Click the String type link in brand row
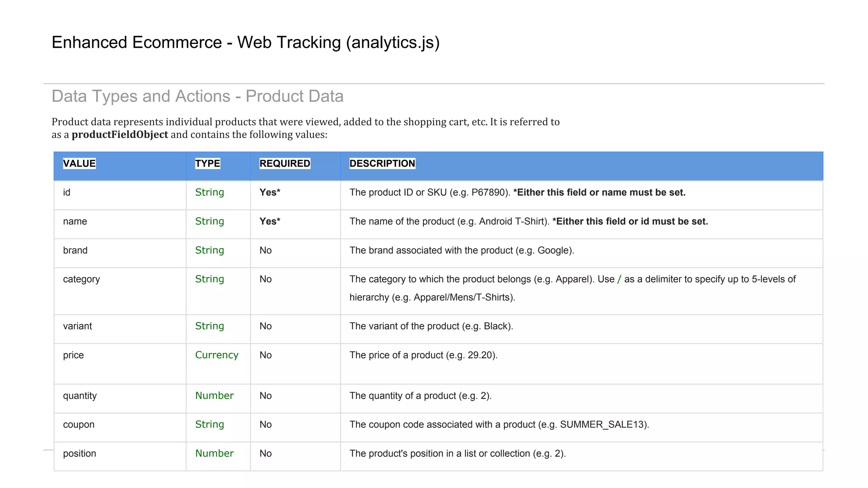 point(209,250)
